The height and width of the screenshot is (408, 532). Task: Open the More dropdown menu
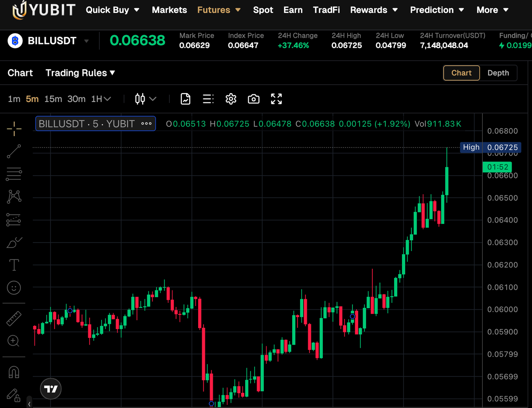tap(492, 10)
